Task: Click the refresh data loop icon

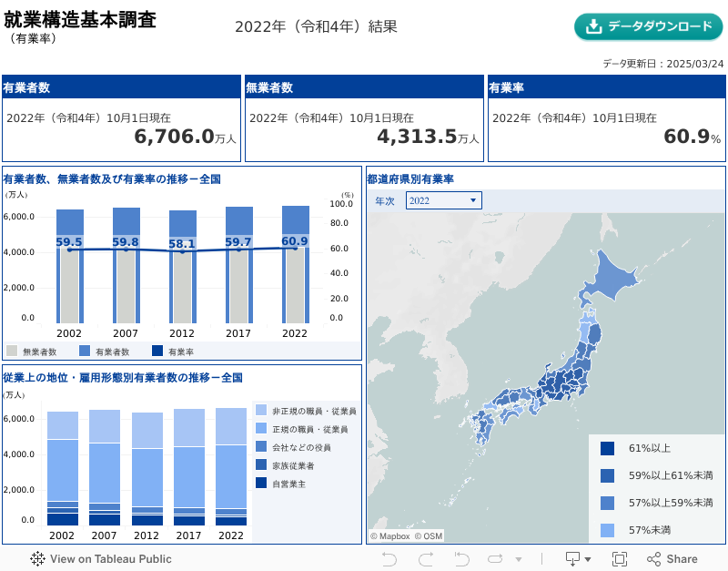Action: (495, 559)
